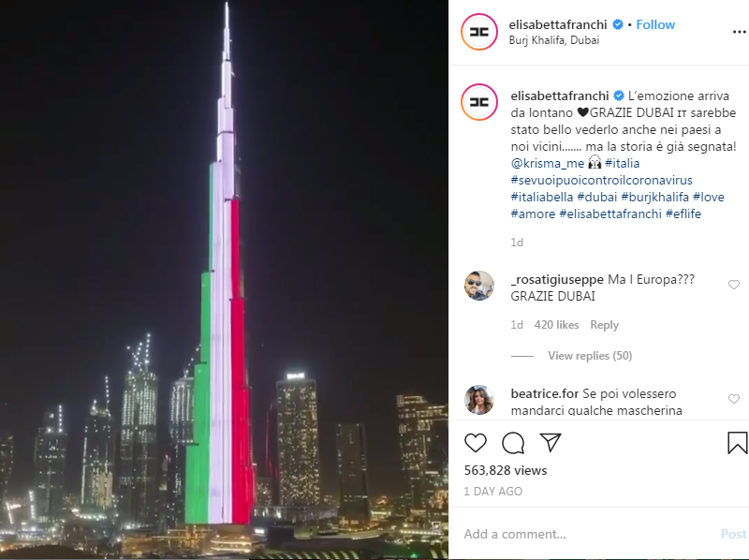The width and height of the screenshot is (749, 560).
Task: Open beatrice.for's profile picture
Action: coord(479,400)
